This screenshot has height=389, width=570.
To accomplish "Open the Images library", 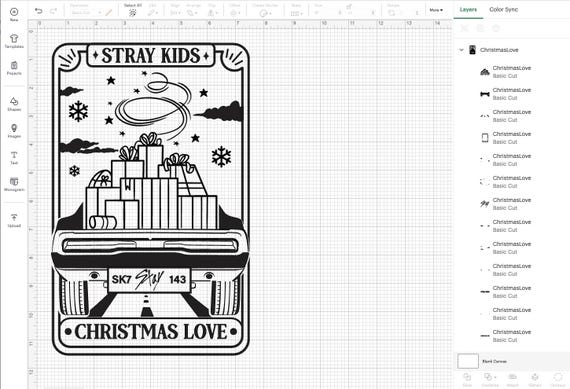I will [14, 131].
